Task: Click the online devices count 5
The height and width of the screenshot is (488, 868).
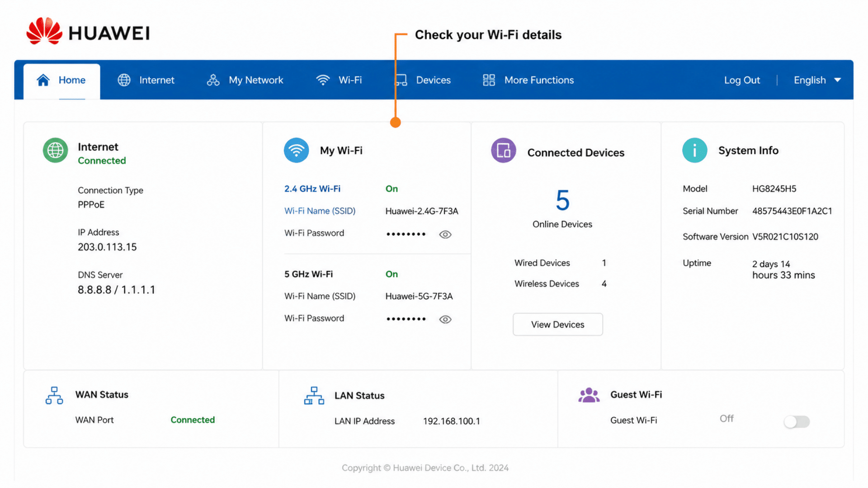Action: tap(562, 200)
